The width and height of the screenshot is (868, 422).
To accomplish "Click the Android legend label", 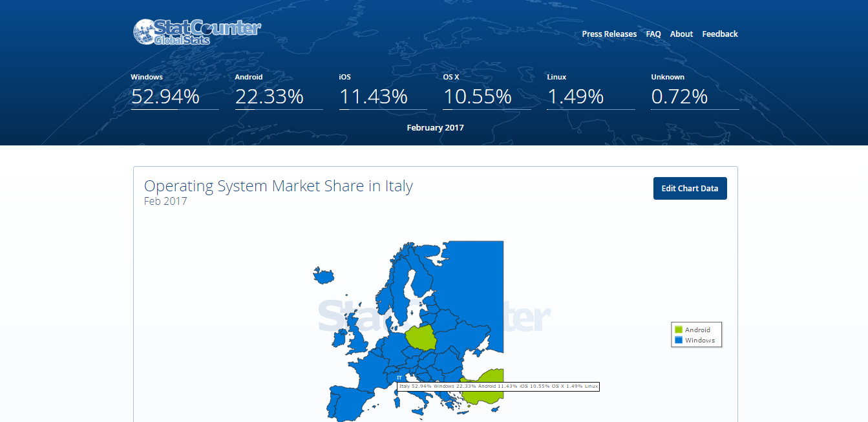I will [x=697, y=330].
